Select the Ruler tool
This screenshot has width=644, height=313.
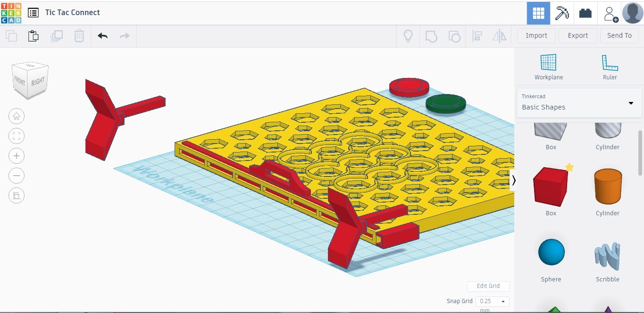click(610, 67)
